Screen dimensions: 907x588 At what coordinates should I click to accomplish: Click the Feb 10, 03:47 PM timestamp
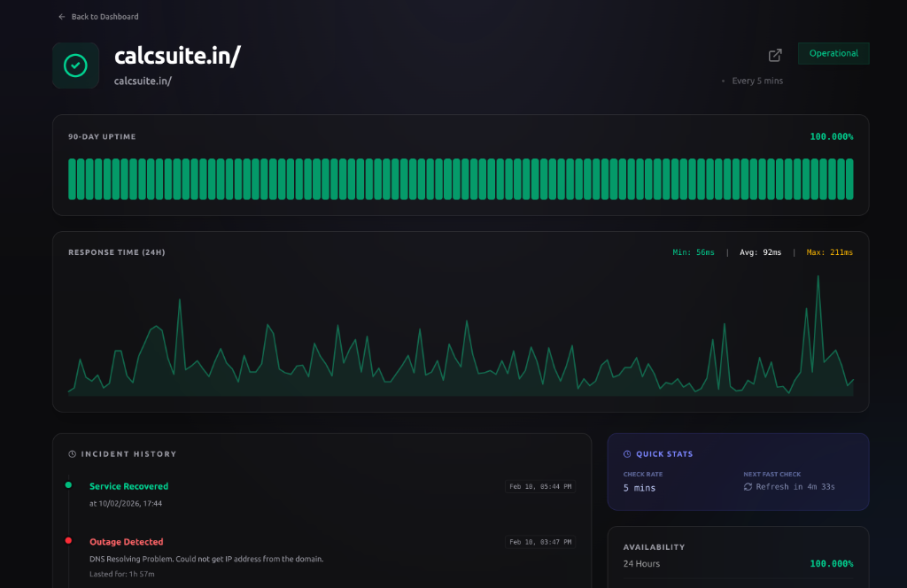[540, 542]
